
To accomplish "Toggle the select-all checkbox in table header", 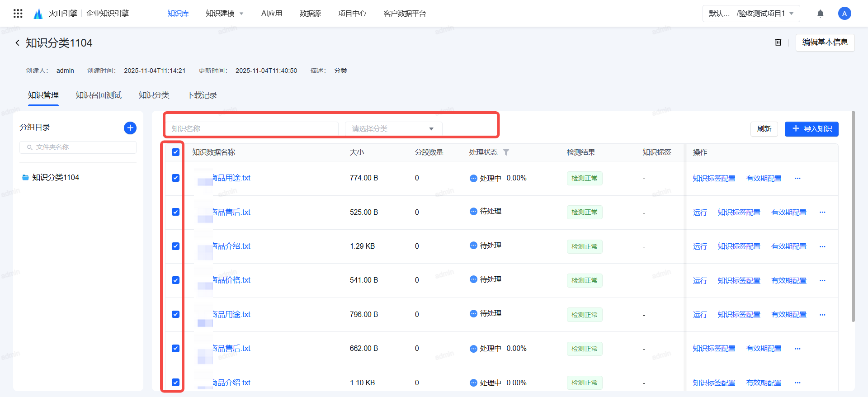I will 175,152.
